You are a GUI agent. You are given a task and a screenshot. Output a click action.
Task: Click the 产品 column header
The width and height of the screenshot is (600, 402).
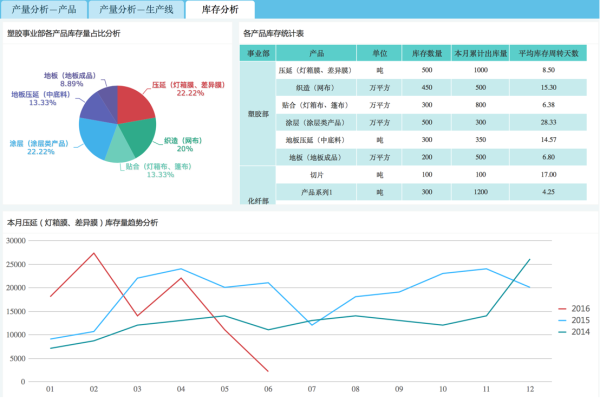pos(316,53)
